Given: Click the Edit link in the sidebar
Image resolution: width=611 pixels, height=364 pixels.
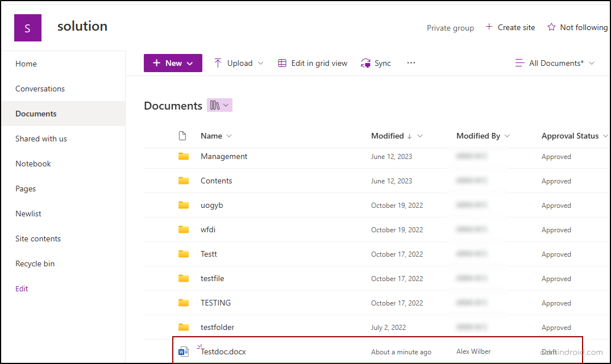Looking at the screenshot, I should (x=21, y=288).
